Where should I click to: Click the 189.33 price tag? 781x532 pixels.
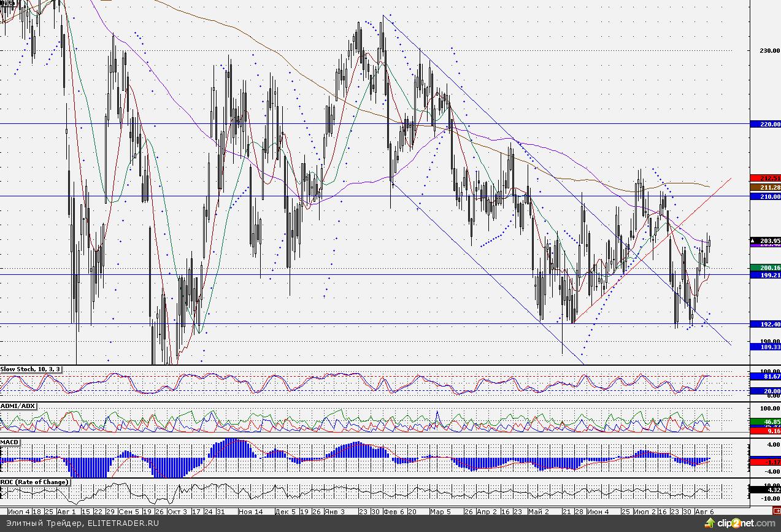(765, 347)
